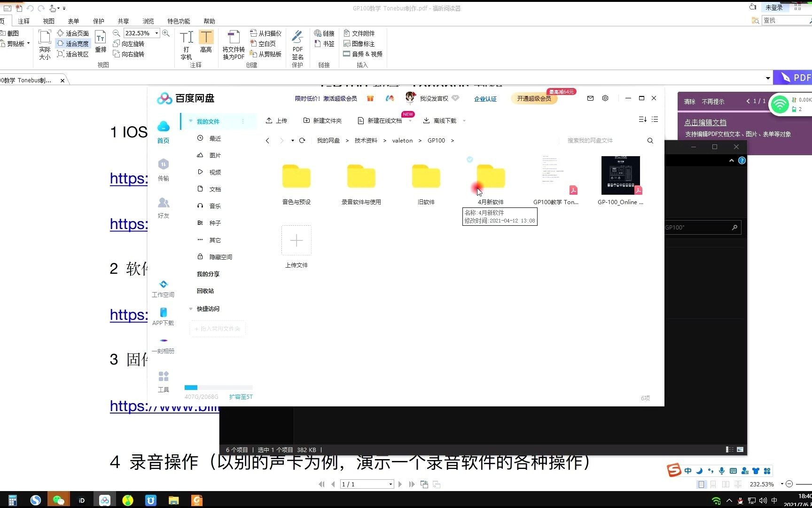The height and width of the screenshot is (508, 812).
Task: Open 一刻相册 album in sidebar
Action: click(163, 346)
